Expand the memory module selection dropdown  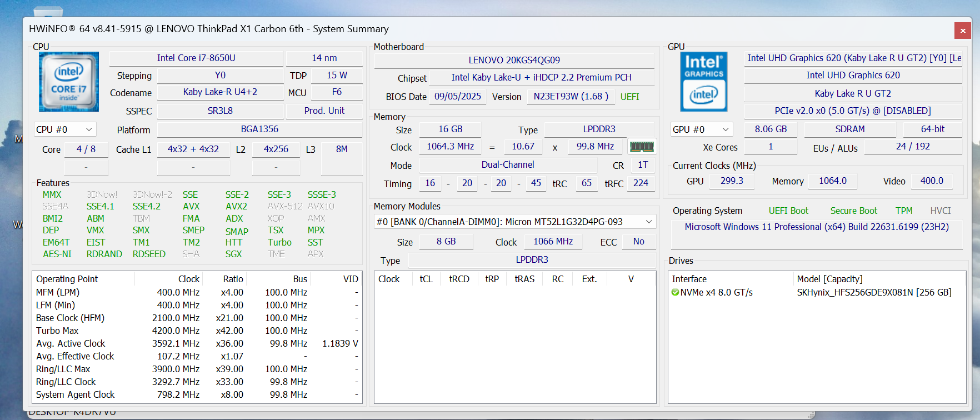pos(515,222)
